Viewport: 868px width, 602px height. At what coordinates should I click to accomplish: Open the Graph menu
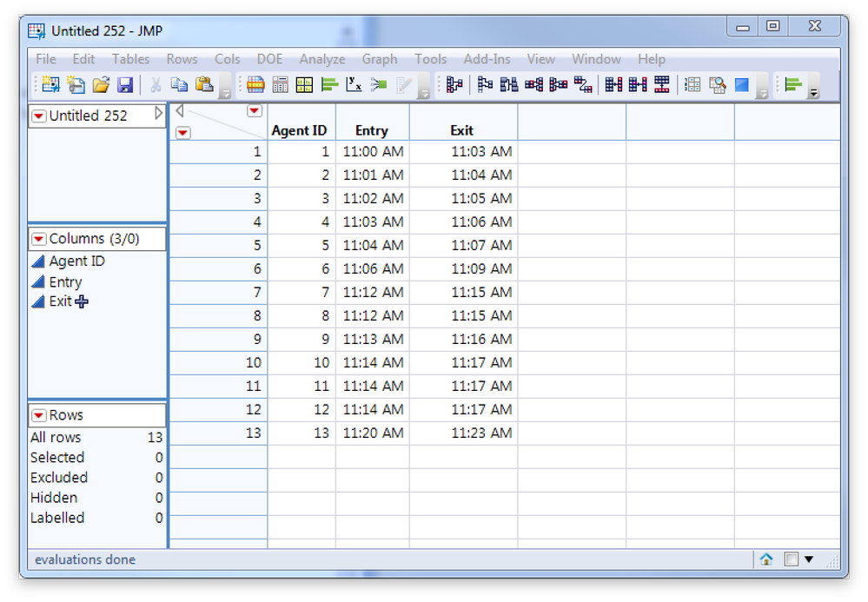(x=380, y=59)
